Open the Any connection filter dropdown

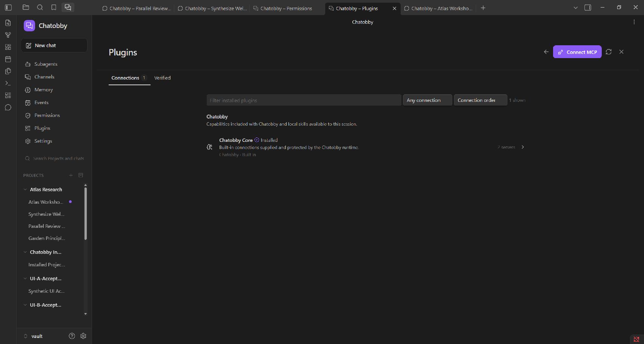coord(427,100)
